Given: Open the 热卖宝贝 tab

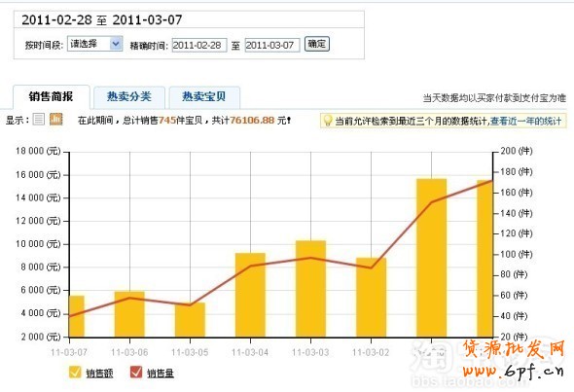Looking at the screenshot, I should [x=204, y=97].
